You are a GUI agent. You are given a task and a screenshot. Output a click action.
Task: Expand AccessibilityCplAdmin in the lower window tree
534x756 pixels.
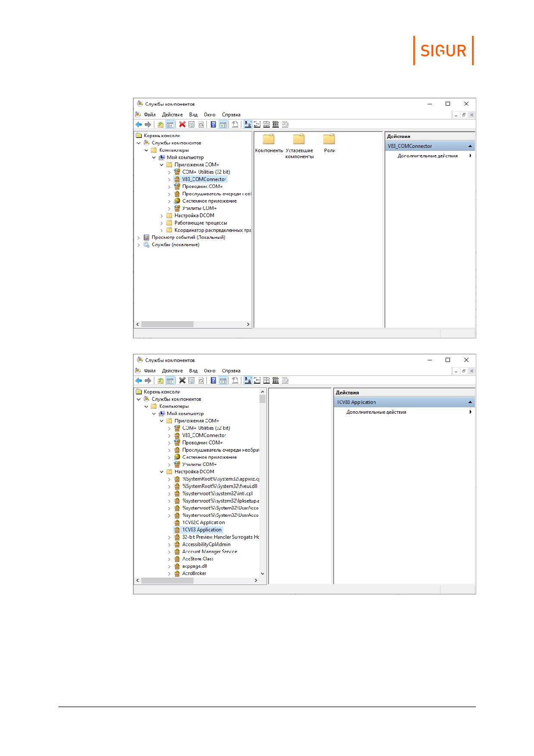pyautogui.click(x=169, y=545)
